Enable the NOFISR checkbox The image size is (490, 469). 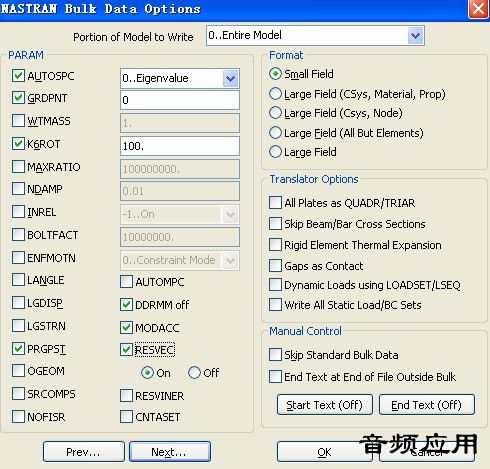[18, 417]
